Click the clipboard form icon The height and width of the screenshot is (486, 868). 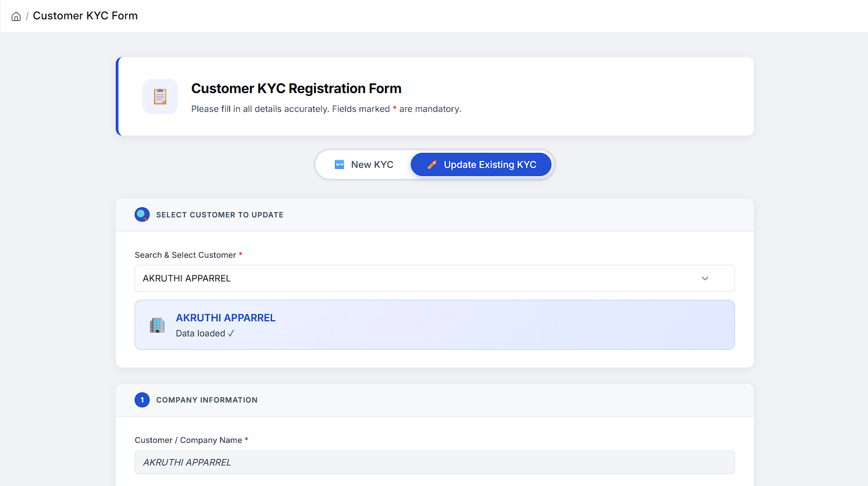pos(160,96)
